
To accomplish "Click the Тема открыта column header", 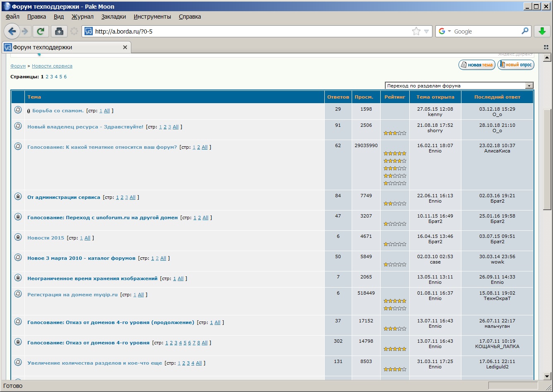I will 435,97.
